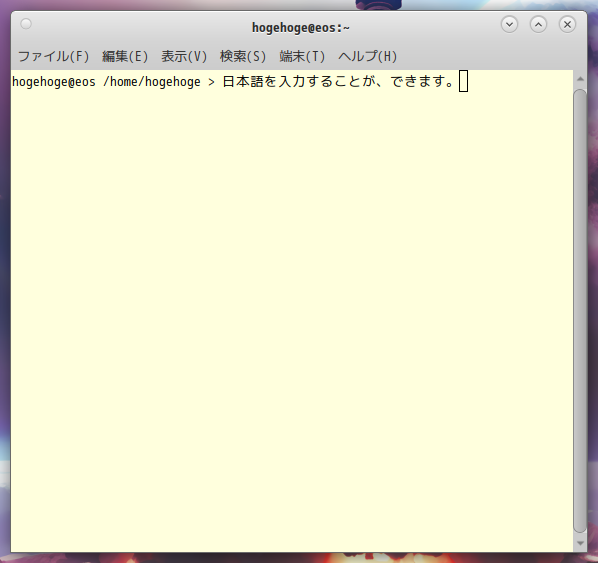This screenshot has width=598, height=563.
Task: Open the ヘルプ(H) menu
Action: (367, 56)
